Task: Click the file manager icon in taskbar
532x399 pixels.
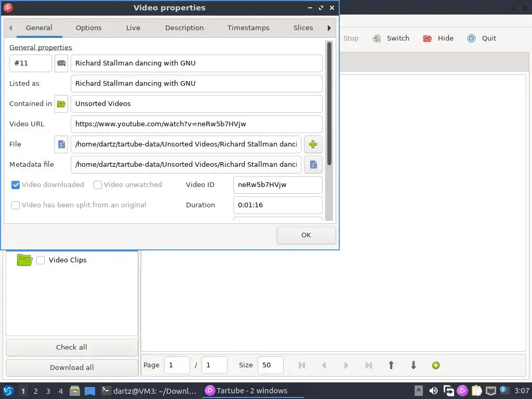Action: click(75, 391)
